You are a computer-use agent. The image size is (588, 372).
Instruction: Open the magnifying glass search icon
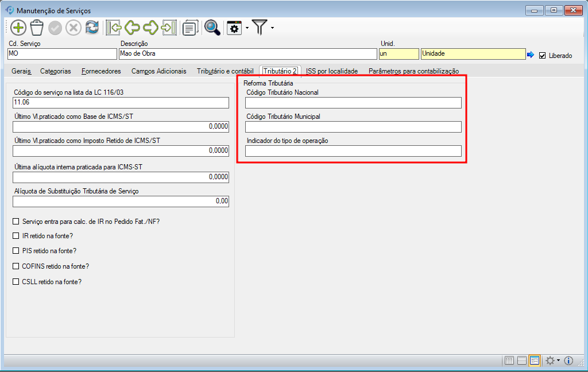(212, 28)
